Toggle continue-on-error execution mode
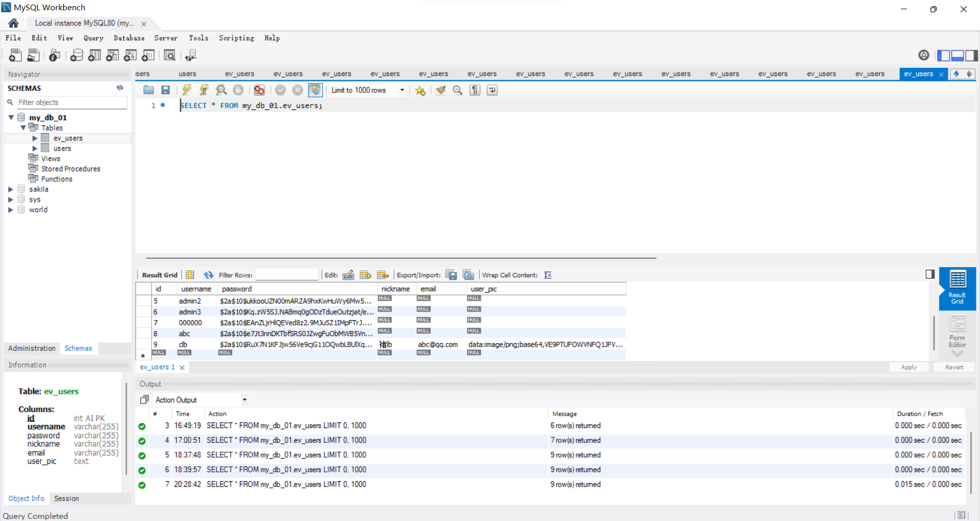Viewport: 980px width, 521px height. pos(259,90)
